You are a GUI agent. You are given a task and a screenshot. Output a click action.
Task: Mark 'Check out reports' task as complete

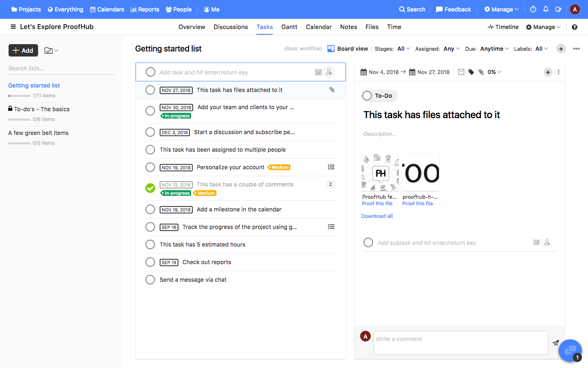tap(150, 262)
